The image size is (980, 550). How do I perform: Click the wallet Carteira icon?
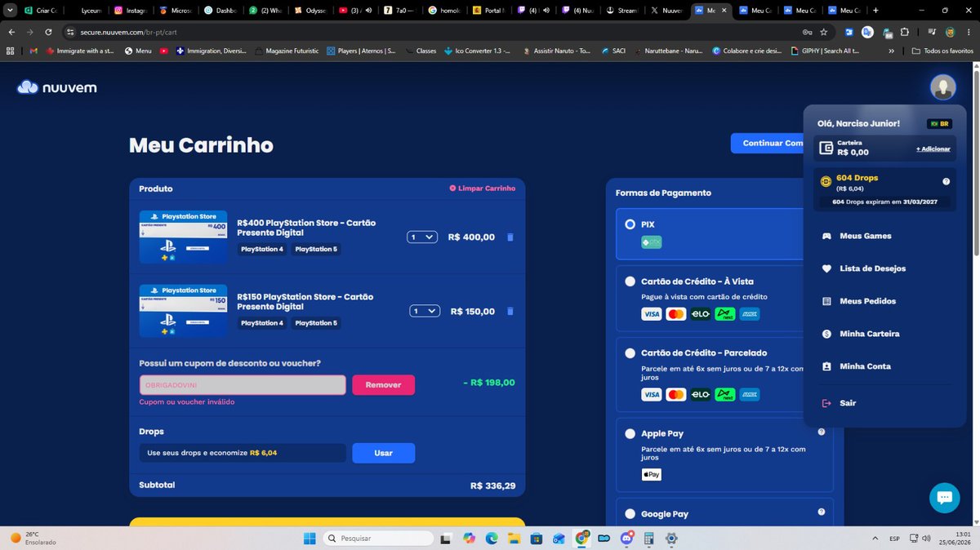(x=826, y=148)
